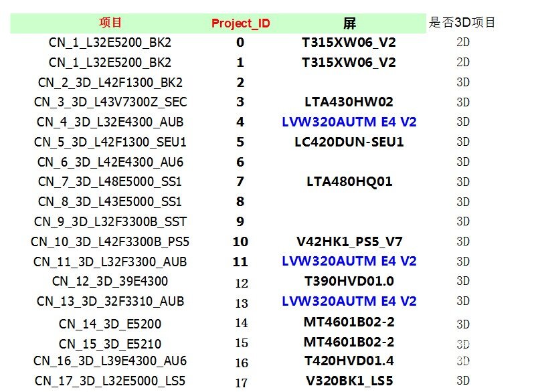Click Project_ID value 5
534x392 pixels.
point(240,142)
